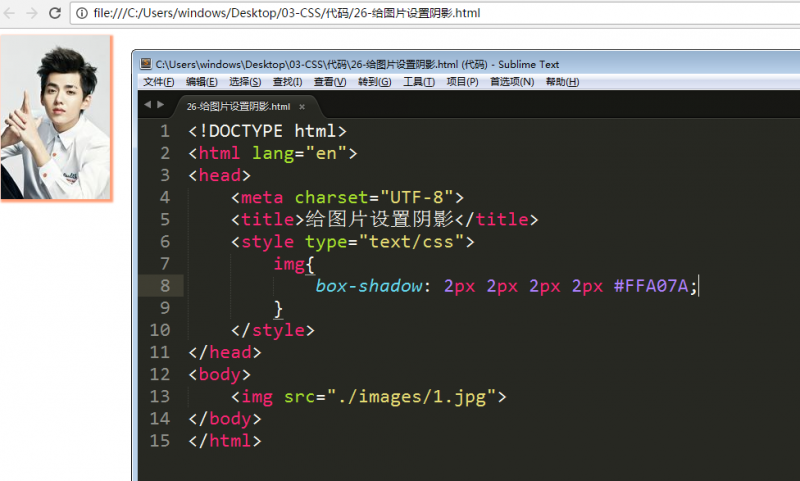Open the 文件(F) menu

point(158,82)
